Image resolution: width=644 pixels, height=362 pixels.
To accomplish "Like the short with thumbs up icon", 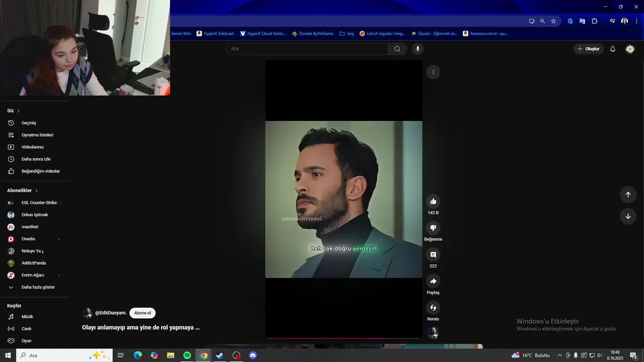I will tap(433, 202).
